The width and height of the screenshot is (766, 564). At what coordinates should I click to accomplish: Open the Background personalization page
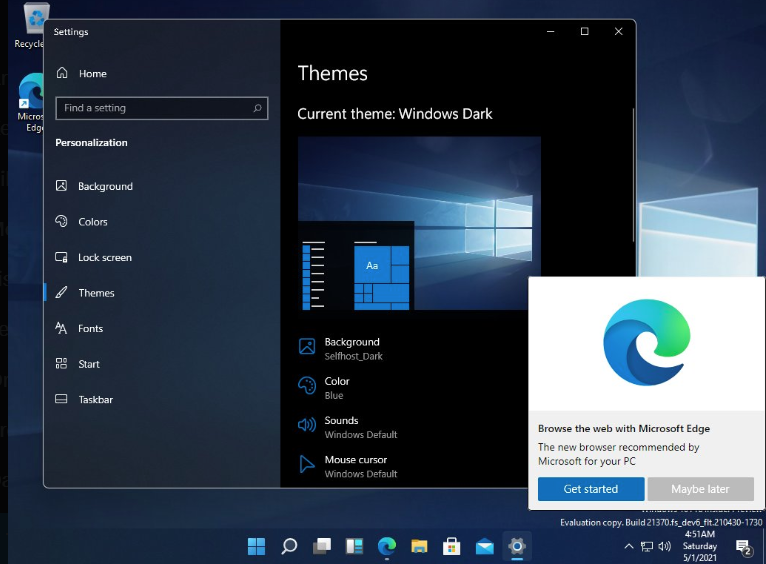tap(105, 186)
